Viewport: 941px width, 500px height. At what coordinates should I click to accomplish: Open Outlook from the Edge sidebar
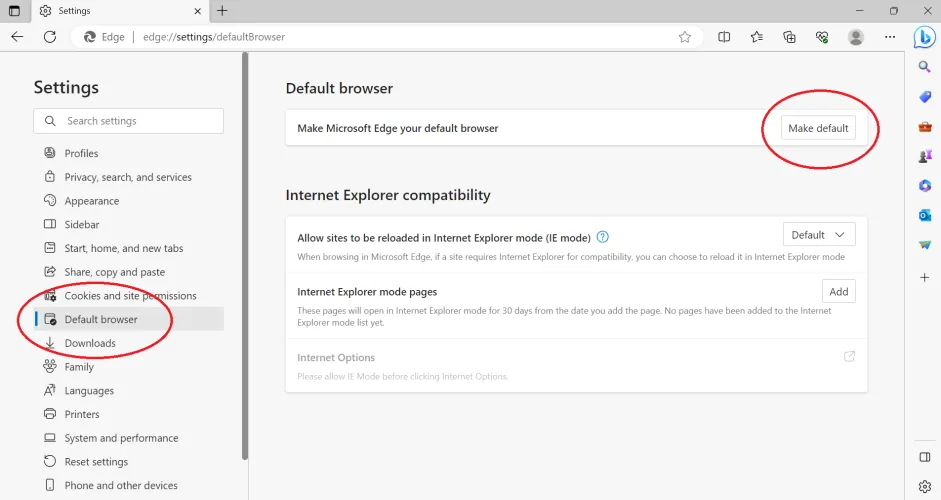click(925, 215)
